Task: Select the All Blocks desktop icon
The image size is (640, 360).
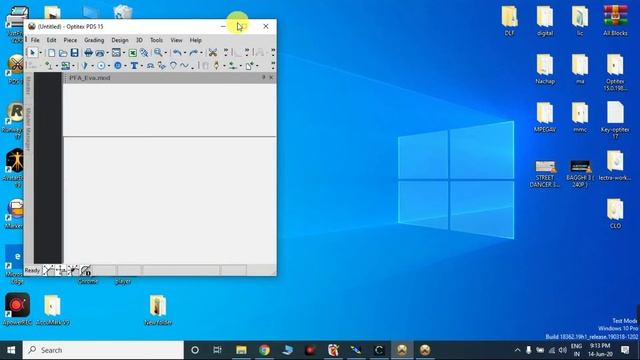Action: pos(615,20)
